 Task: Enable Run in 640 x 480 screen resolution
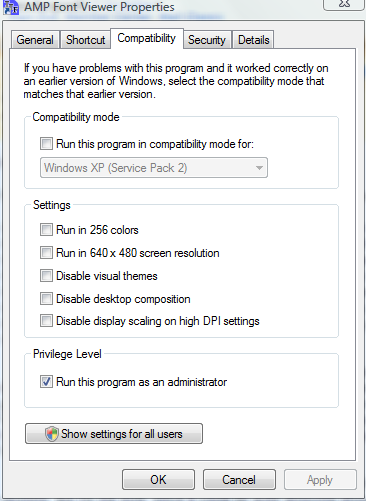point(46,253)
